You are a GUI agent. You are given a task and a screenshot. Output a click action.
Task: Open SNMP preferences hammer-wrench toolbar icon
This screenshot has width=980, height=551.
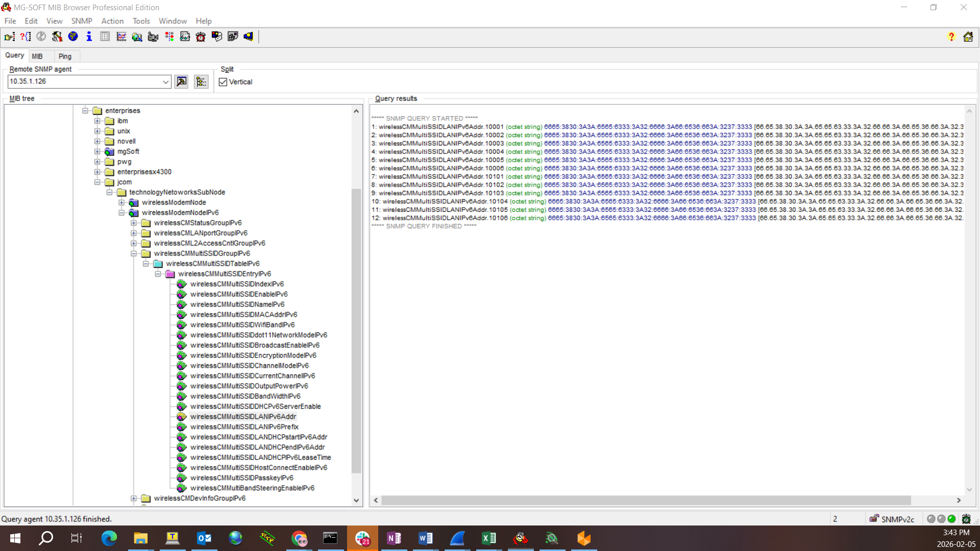point(57,37)
